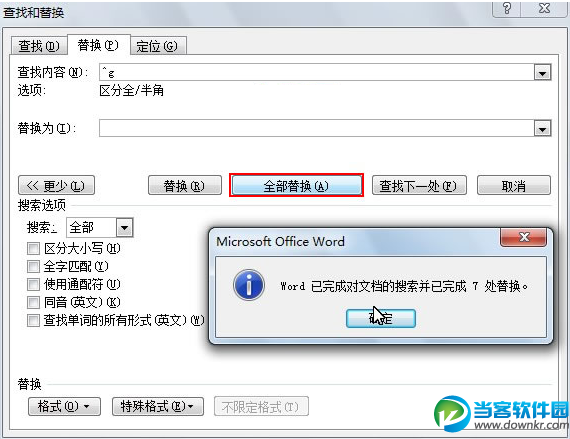Viewport: 570px width, 439px height.
Task: Click 确定 in the message box
Action: (381, 318)
